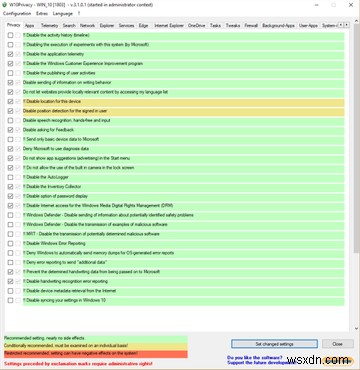The image size is (360, 370).
Task: Switch to the Explorer tab
Action: tap(107, 26)
